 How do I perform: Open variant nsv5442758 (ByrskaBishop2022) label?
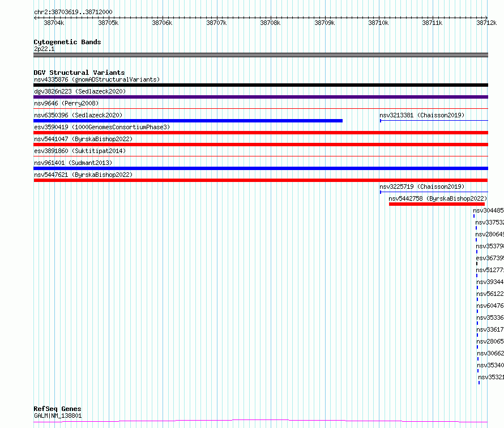coord(438,198)
